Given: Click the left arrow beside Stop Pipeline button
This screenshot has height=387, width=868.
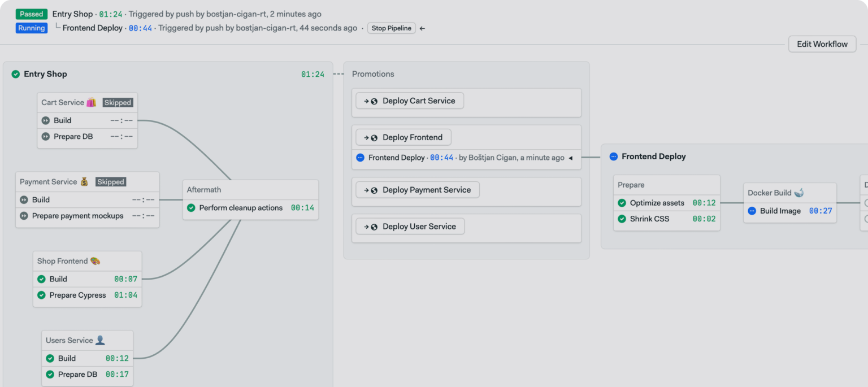Looking at the screenshot, I should click(422, 28).
